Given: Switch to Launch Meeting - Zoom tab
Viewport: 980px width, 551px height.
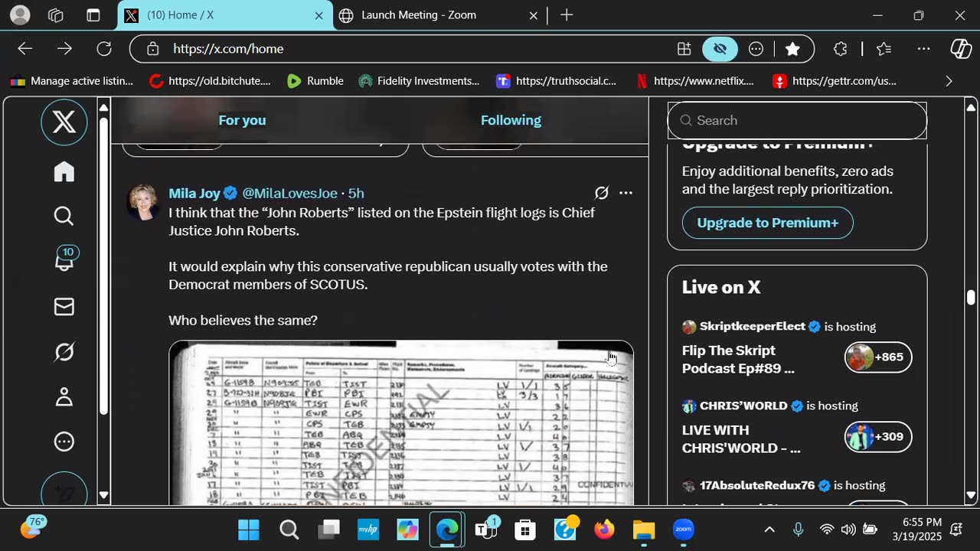Looking at the screenshot, I should point(439,15).
